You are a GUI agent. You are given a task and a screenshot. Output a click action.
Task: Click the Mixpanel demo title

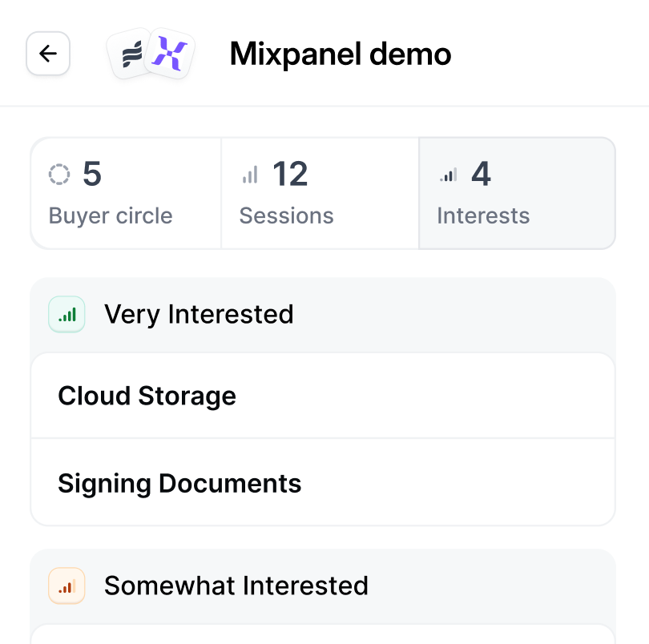(341, 54)
